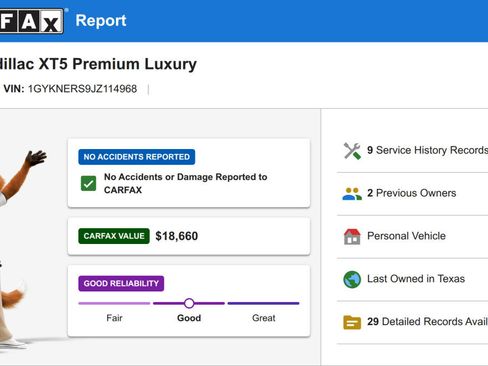Click the CARFAX VALUE badge

[114, 236]
